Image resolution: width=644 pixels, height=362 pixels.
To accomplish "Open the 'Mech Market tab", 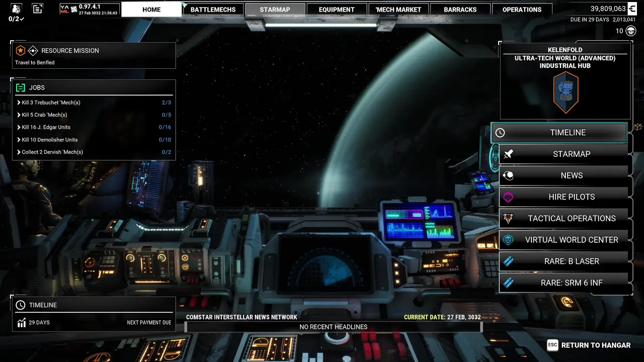I will (398, 9).
